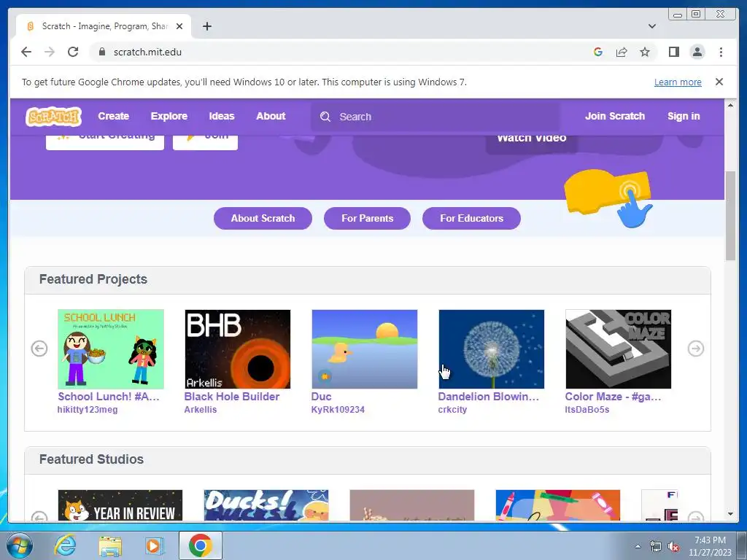The image size is (747, 560).
Task: Click the Learn more link
Action: pos(678,82)
